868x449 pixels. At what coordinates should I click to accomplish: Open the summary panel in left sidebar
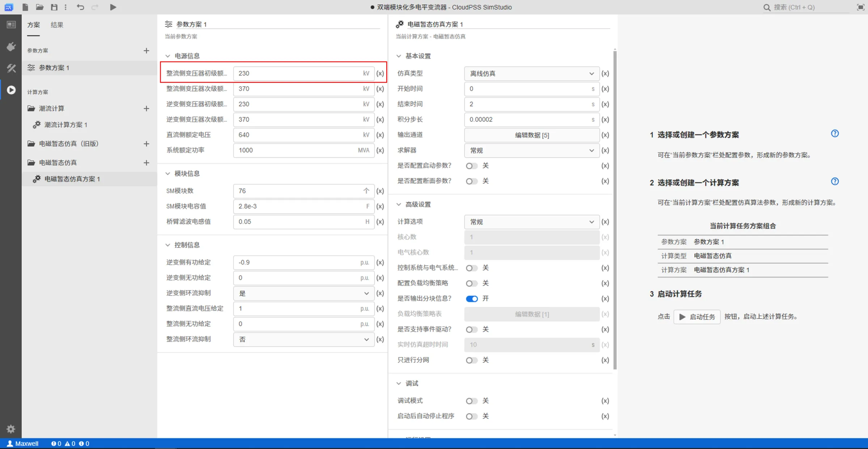[x=11, y=25]
